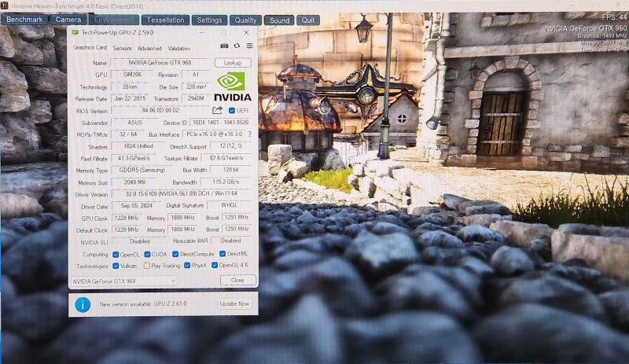
Task: Open the Environment menu in Heaven
Action: tap(114, 20)
